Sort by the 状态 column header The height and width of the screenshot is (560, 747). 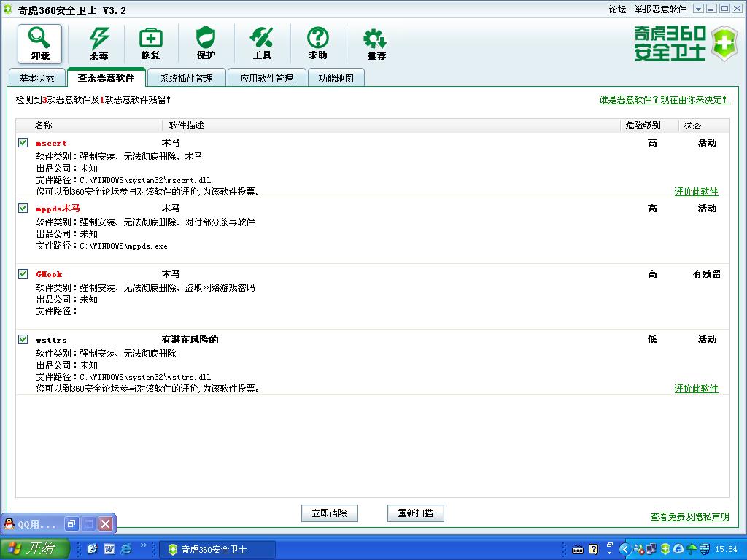[704, 125]
